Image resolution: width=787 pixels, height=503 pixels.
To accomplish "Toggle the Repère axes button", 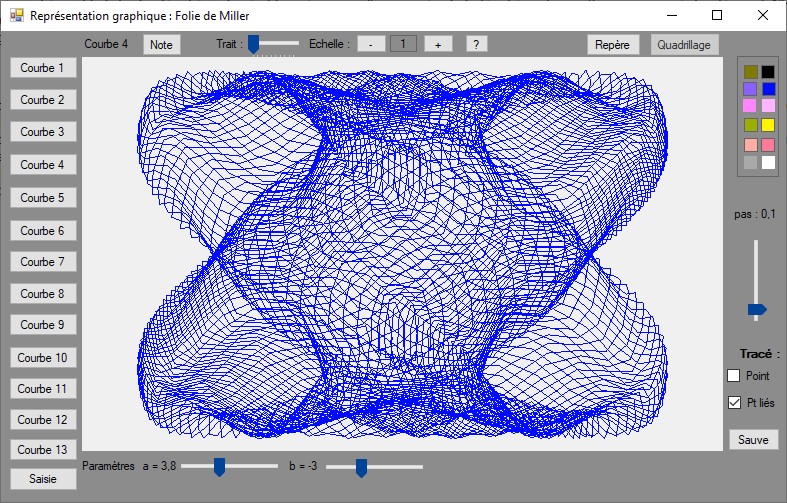I will point(612,44).
